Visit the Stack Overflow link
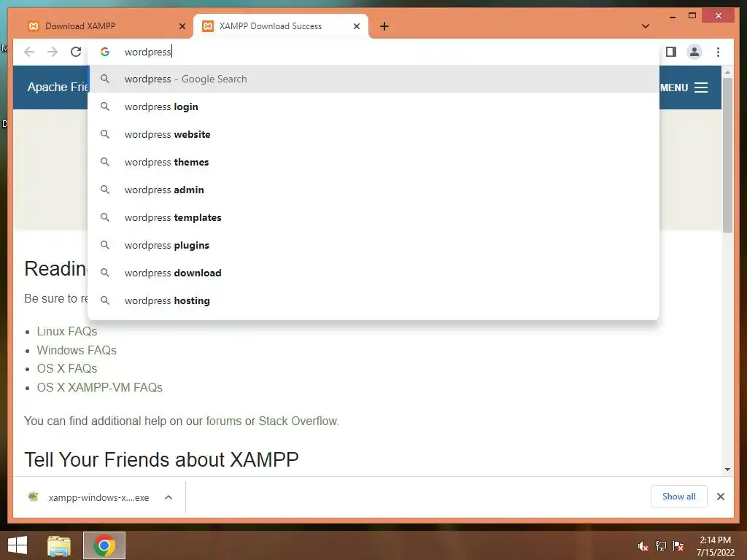Screen dimensions: 747x560 pyautogui.click(x=298, y=421)
